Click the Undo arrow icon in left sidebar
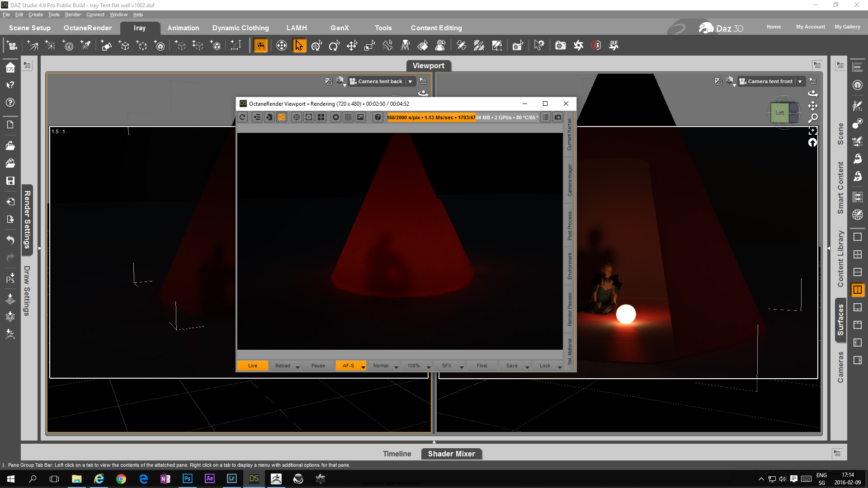This screenshot has width=868, height=488. (x=10, y=239)
